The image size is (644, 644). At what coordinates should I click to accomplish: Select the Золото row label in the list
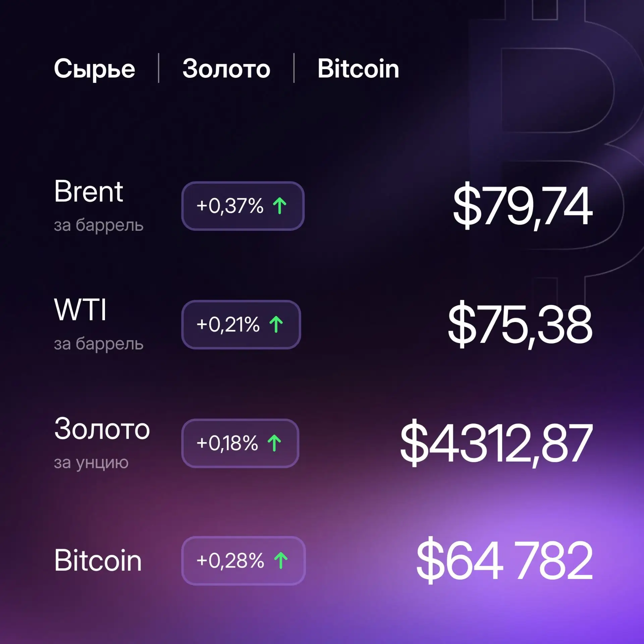coord(102,429)
